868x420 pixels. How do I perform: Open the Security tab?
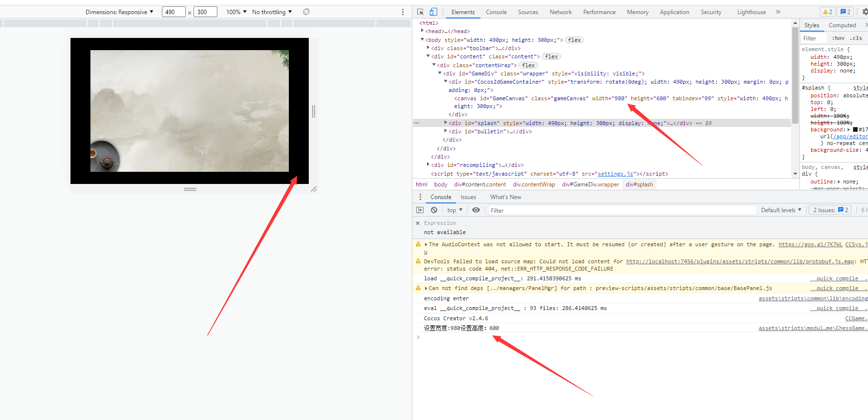click(711, 12)
